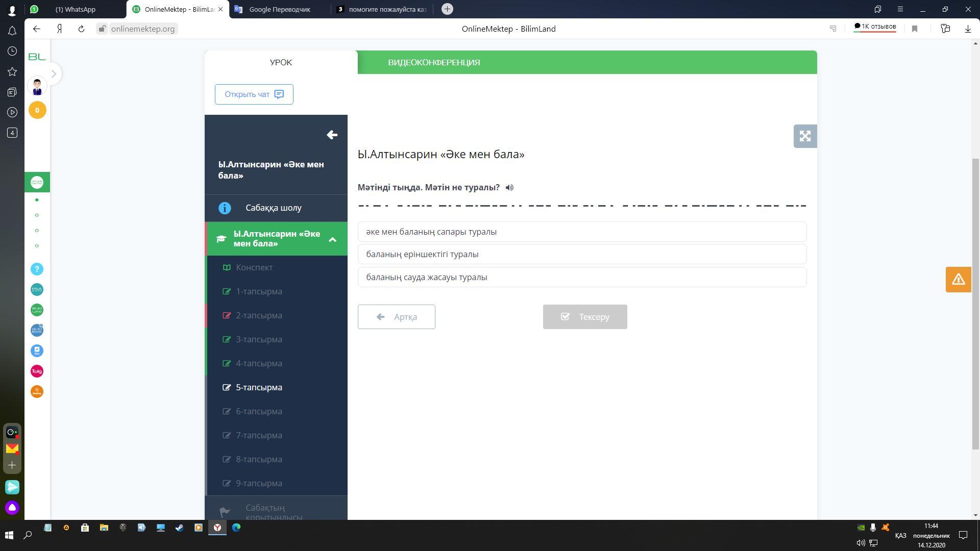Play the audio speaker icon next to question
Screen dimensions: 980x551
509,188
